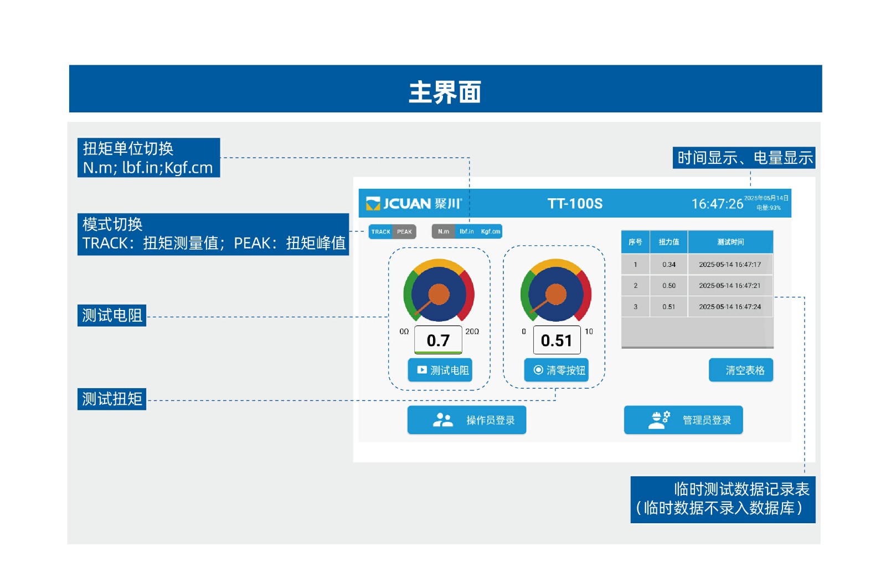
Task: Select the lbf.in torque unit
Action: tap(467, 231)
